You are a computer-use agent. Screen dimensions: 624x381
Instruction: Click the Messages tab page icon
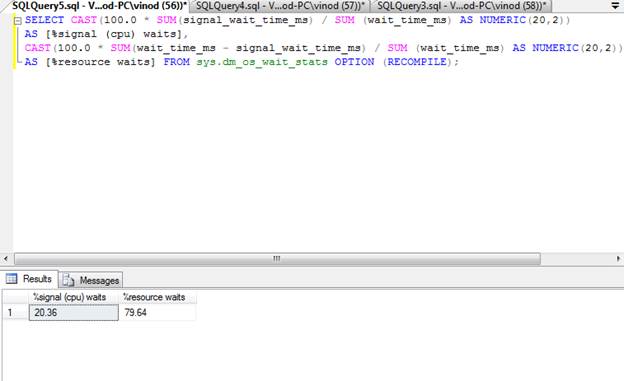(x=68, y=280)
